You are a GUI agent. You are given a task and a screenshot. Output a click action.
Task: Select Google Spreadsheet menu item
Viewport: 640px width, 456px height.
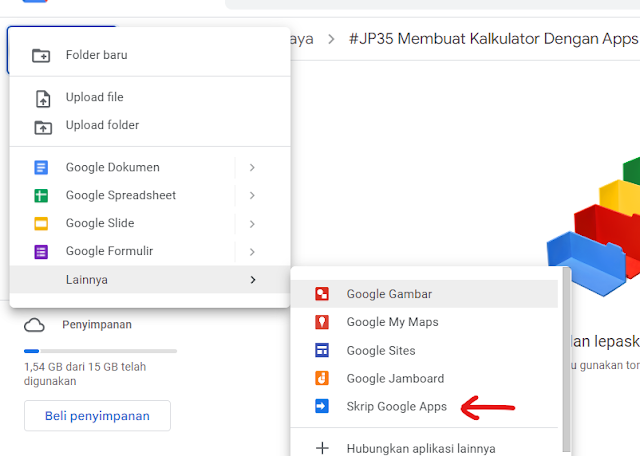point(150,196)
